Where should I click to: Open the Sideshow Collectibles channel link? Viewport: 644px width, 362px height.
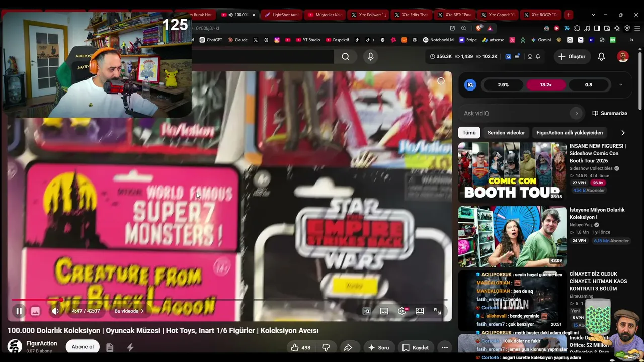591,168
